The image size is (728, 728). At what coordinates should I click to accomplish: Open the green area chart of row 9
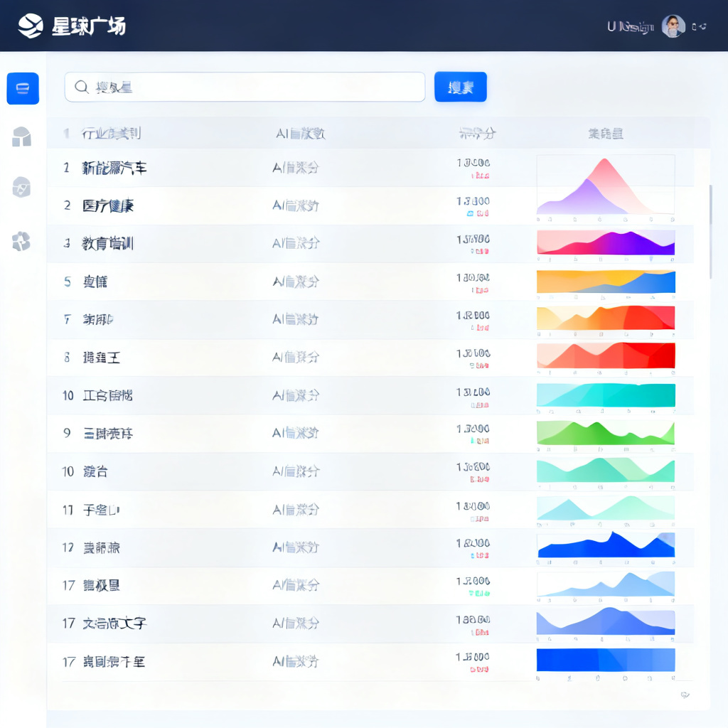(x=606, y=433)
